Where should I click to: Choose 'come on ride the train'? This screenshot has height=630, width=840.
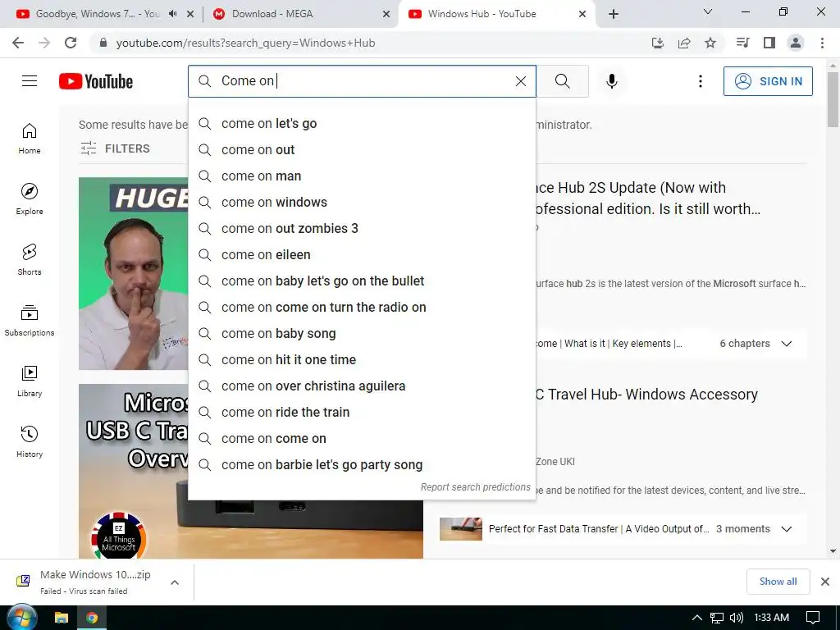pyautogui.click(x=362, y=413)
